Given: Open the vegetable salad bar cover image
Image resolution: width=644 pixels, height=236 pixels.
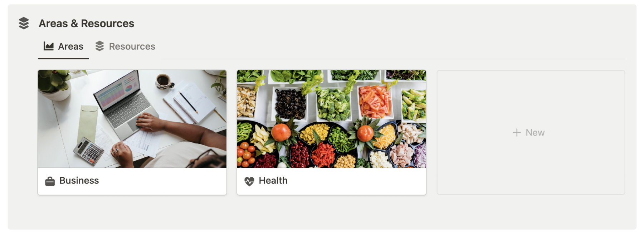Looking at the screenshot, I should pos(332,119).
